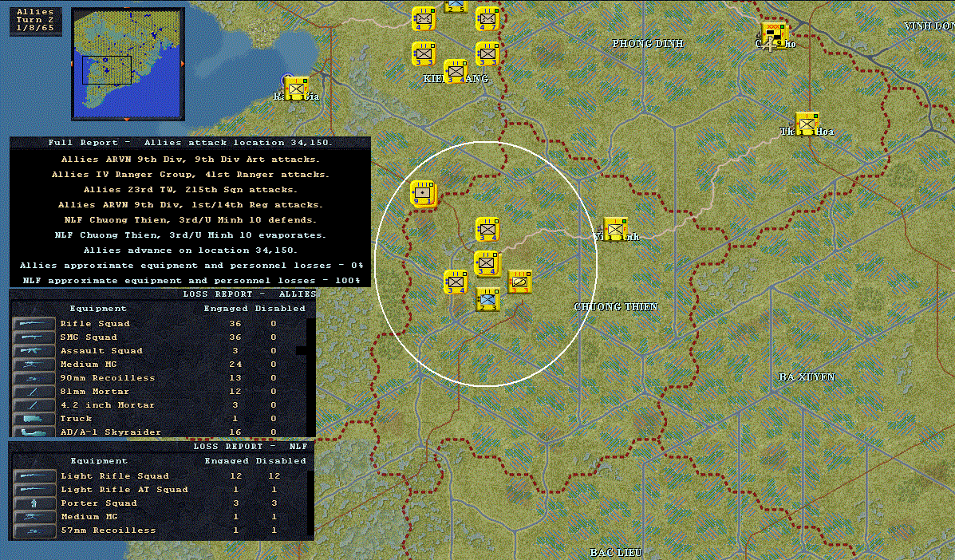Select the 9-1 artillery unit counter
955x560 pixels.
tap(424, 194)
